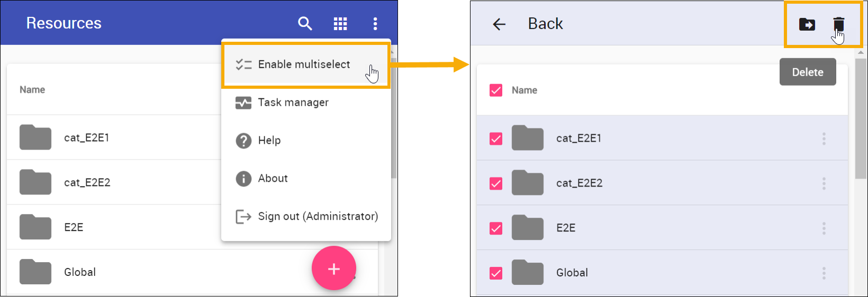This screenshot has height=297, width=868.
Task: Click the cat_E2E1 folder icon in Resources list
Action: point(35,137)
